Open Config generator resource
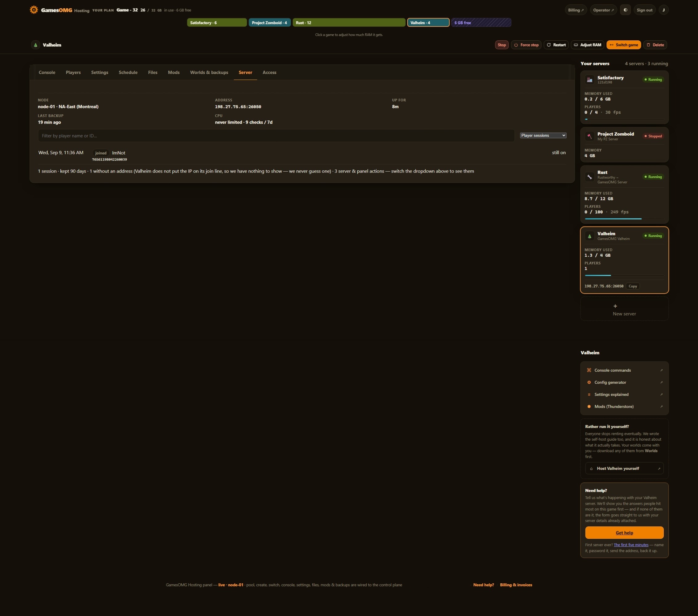This screenshot has height=616, width=698. (x=624, y=382)
